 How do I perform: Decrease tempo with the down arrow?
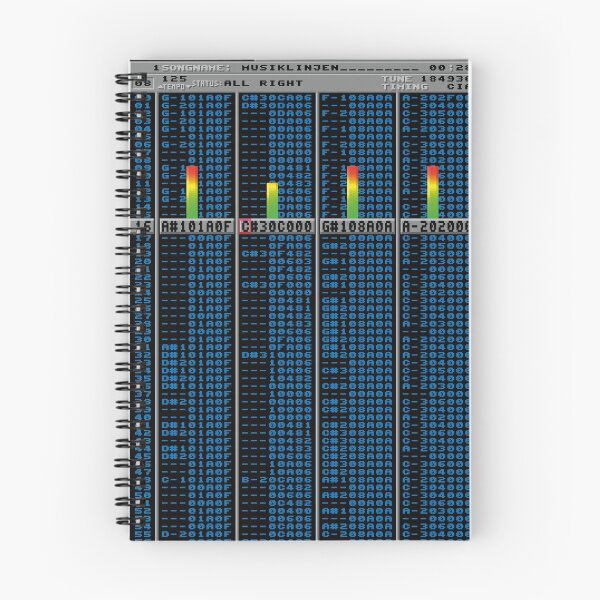[x=188, y=87]
